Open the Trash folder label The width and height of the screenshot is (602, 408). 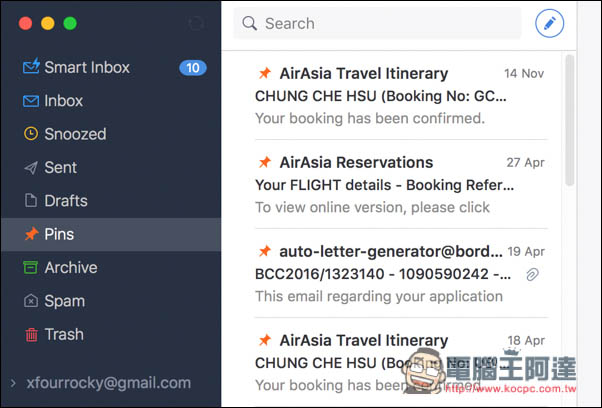[64, 334]
